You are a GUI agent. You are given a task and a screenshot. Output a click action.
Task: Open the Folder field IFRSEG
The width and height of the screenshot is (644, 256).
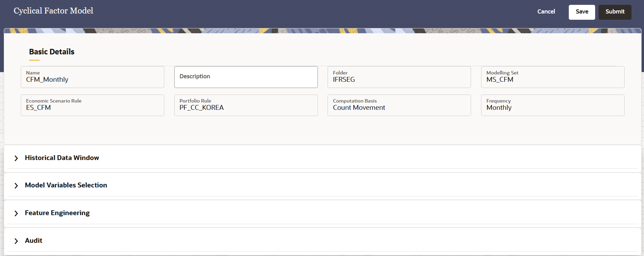tap(399, 77)
